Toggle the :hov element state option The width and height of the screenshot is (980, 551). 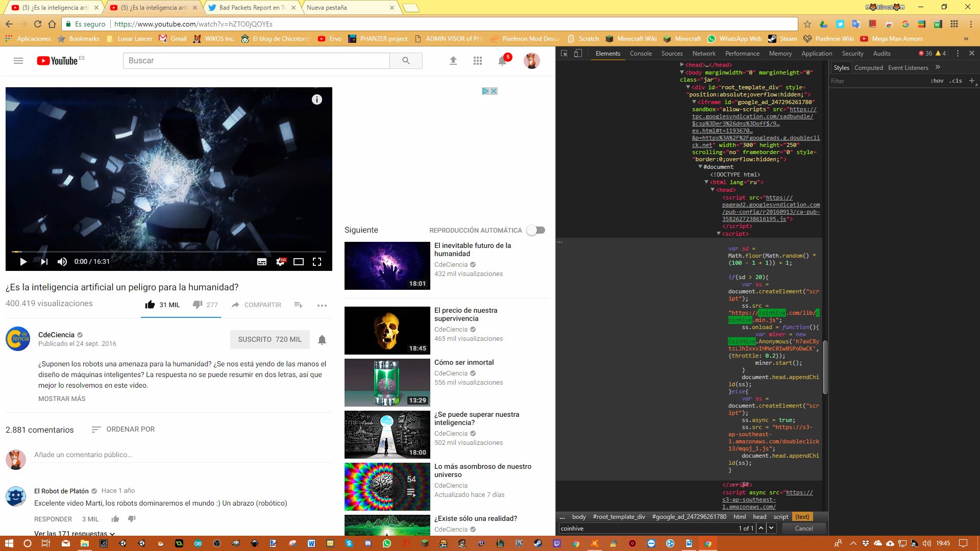937,81
